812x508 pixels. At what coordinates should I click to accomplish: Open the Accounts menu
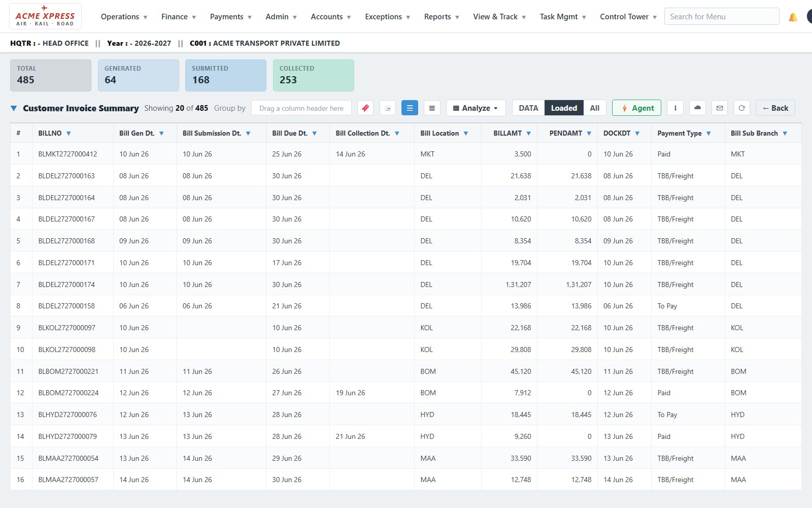331,17
